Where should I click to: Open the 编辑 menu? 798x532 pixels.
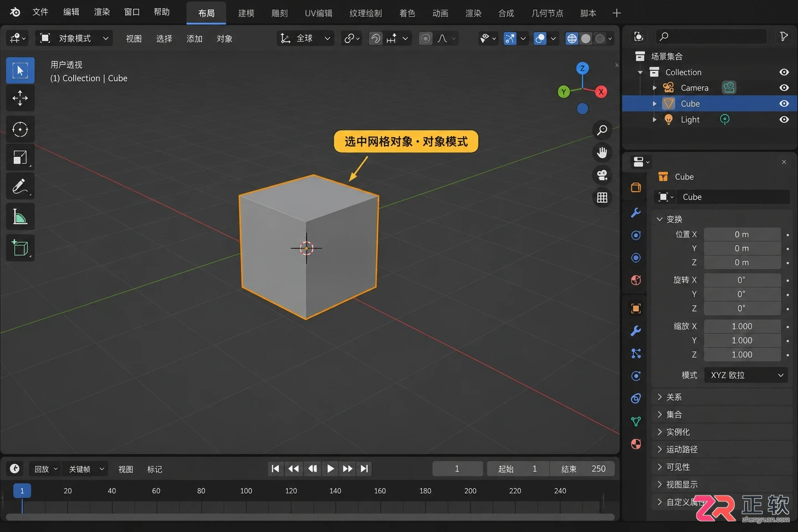[x=71, y=12]
